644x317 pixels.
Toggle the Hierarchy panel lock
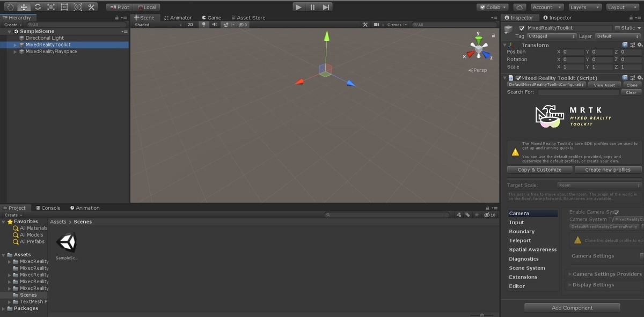coord(117,18)
